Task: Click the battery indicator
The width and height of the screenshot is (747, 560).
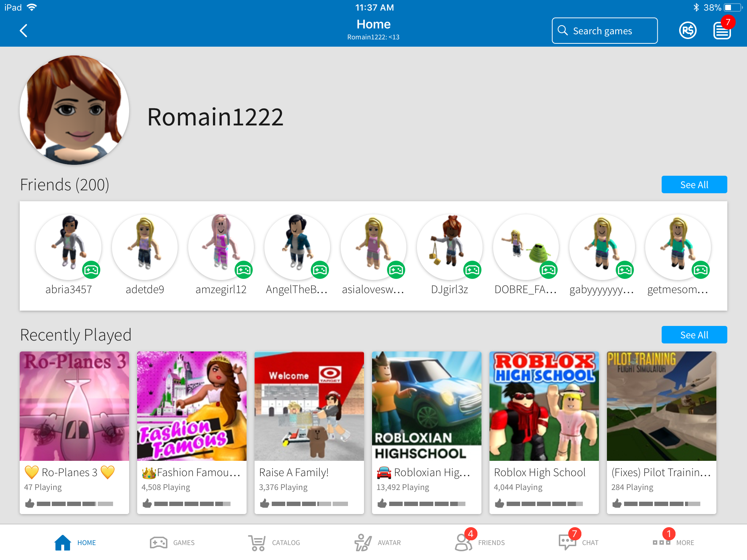Action: coord(733,7)
